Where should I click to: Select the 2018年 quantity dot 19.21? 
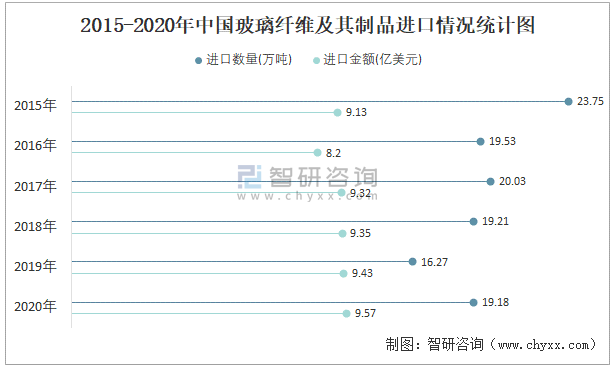click(473, 222)
